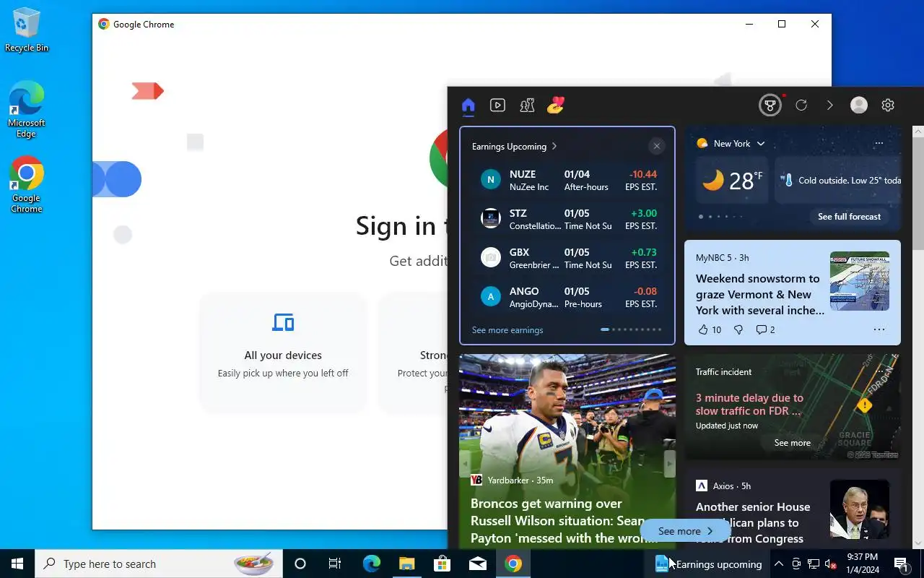
Task: Open Mail app from taskbar
Action: [477, 564]
